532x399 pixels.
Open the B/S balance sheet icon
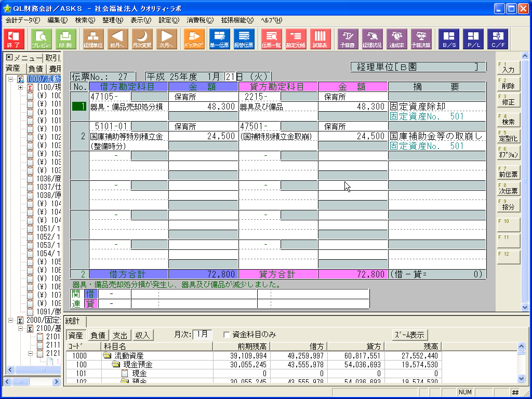click(x=449, y=39)
